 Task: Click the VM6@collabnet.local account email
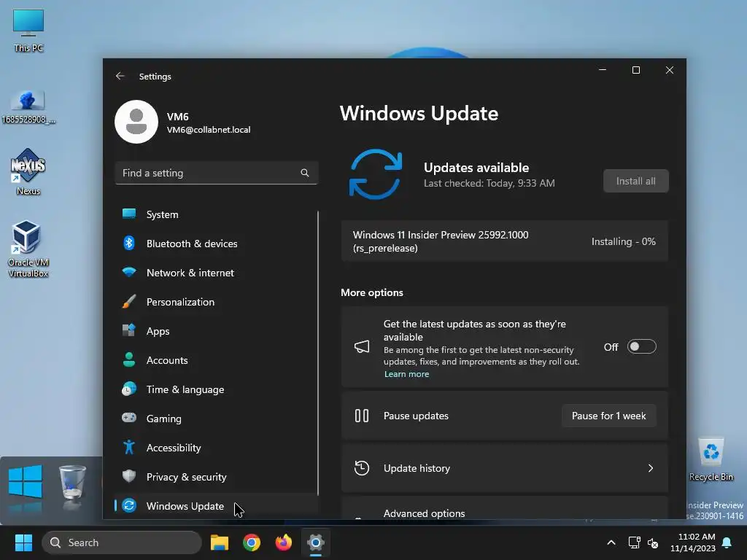click(208, 130)
